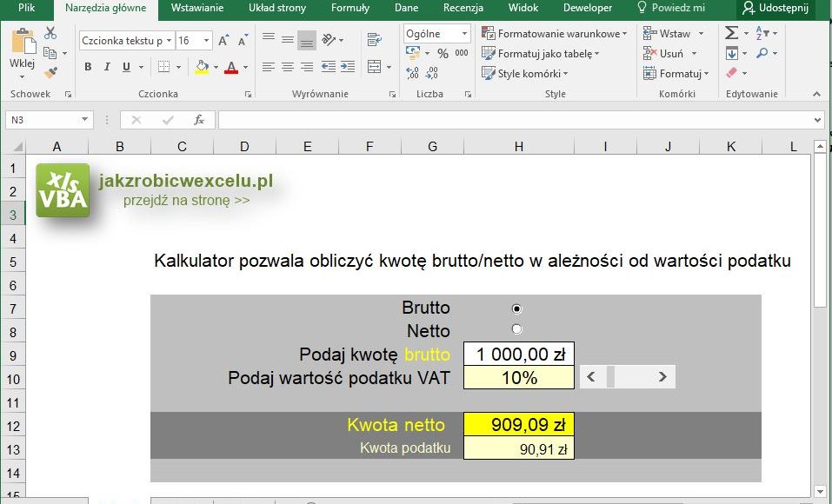832x504 pixels.
Task: Open the font color dropdown arrow
Action: tap(245, 67)
